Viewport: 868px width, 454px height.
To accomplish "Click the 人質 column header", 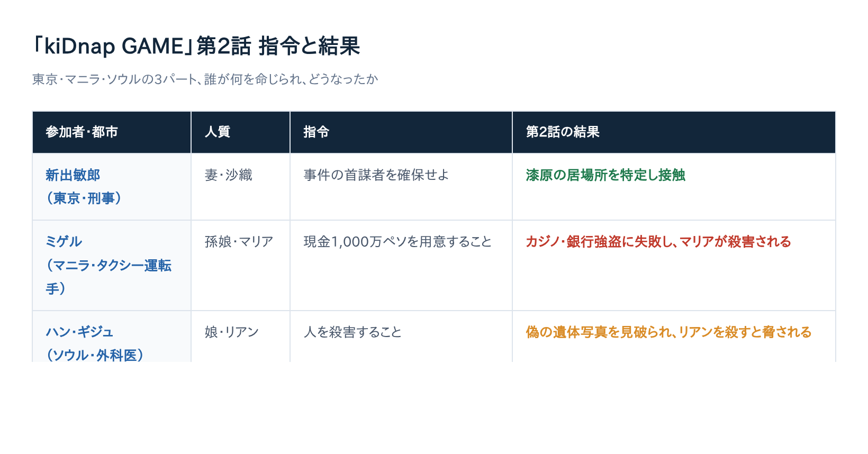I will point(240,132).
